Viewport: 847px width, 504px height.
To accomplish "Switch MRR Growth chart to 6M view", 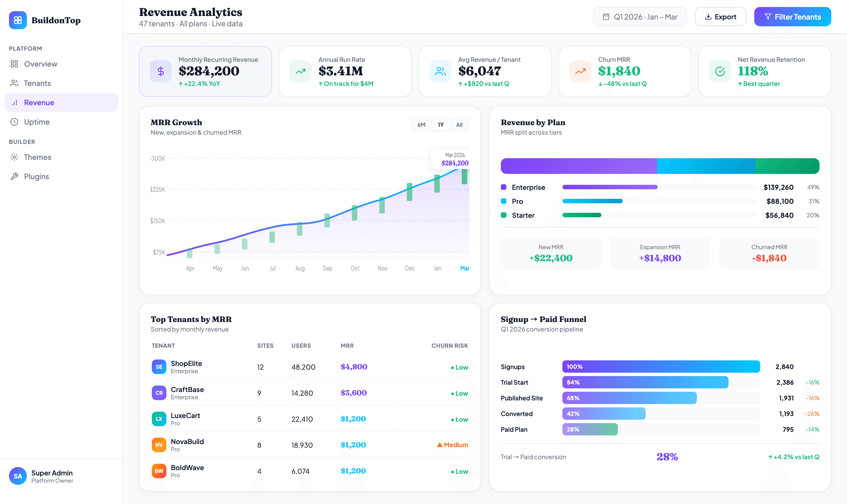I will (421, 124).
